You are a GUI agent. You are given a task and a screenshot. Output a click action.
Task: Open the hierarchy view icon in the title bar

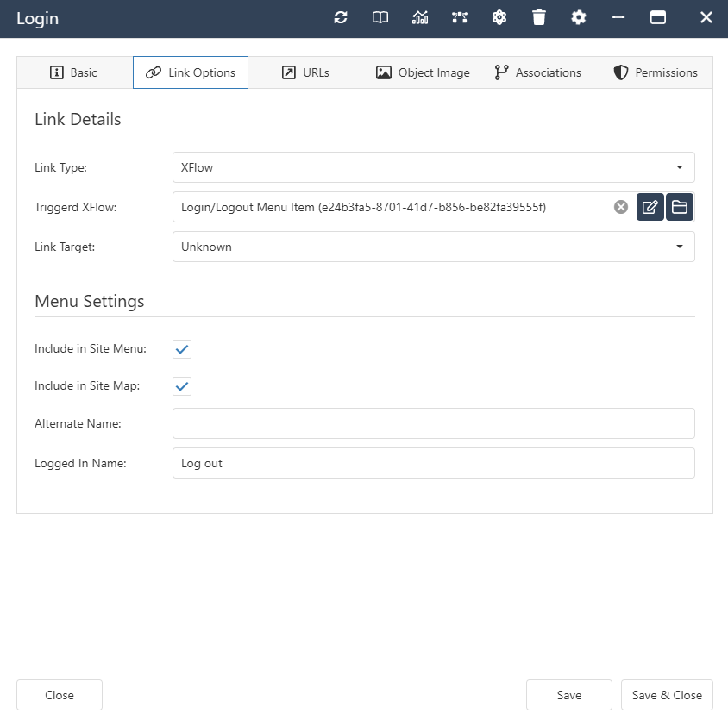pyautogui.click(x=459, y=17)
